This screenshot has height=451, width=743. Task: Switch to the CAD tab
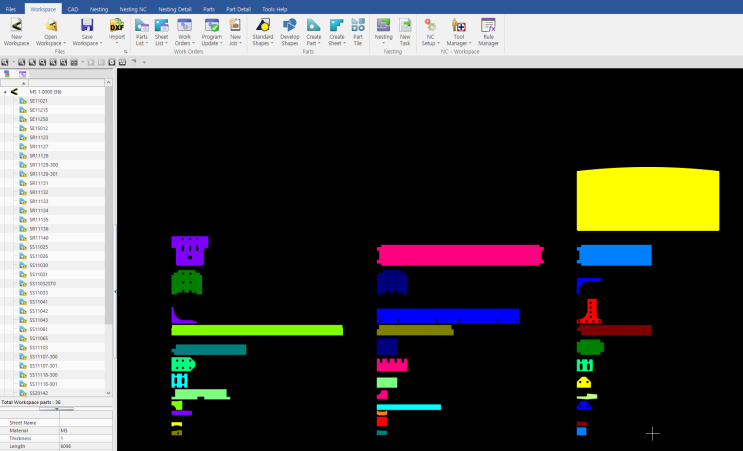[72, 9]
